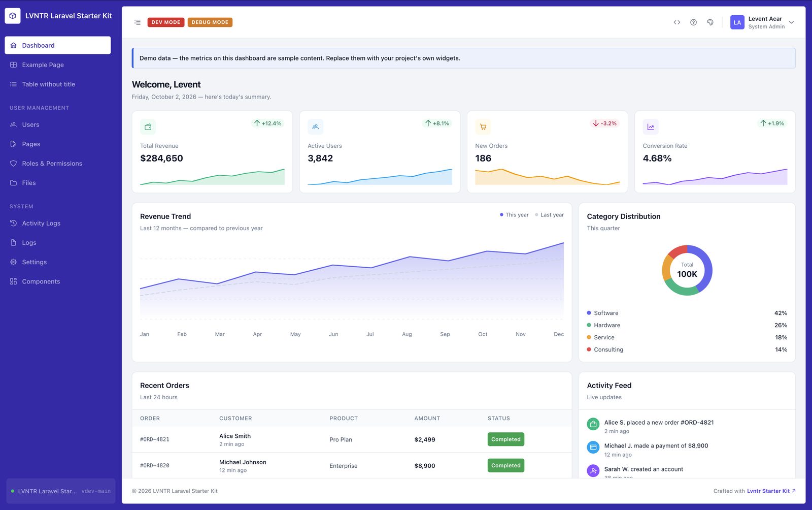
Task: Toggle the This year legend series
Action: [514, 215]
